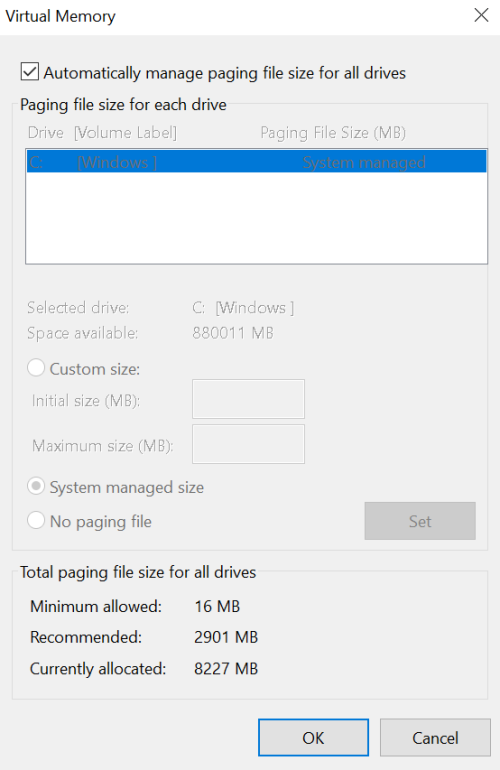The width and height of the screenshot is (500, 770).
Task: Click the Drive [Volume Label] column header
Action: coord(102,133)
